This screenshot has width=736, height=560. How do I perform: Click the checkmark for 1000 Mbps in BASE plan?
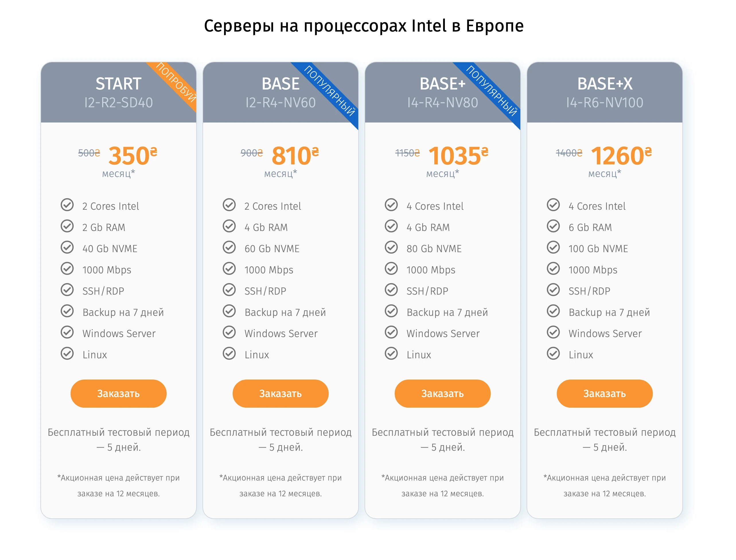(229, 269)
